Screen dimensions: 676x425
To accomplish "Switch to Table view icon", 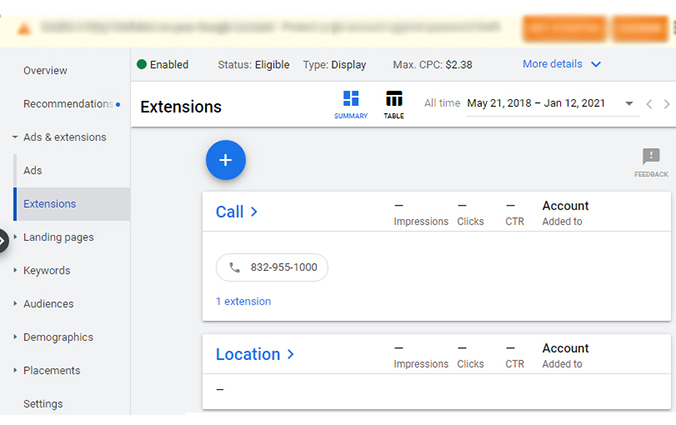I will pyautogui.click(x=394, y=99).
